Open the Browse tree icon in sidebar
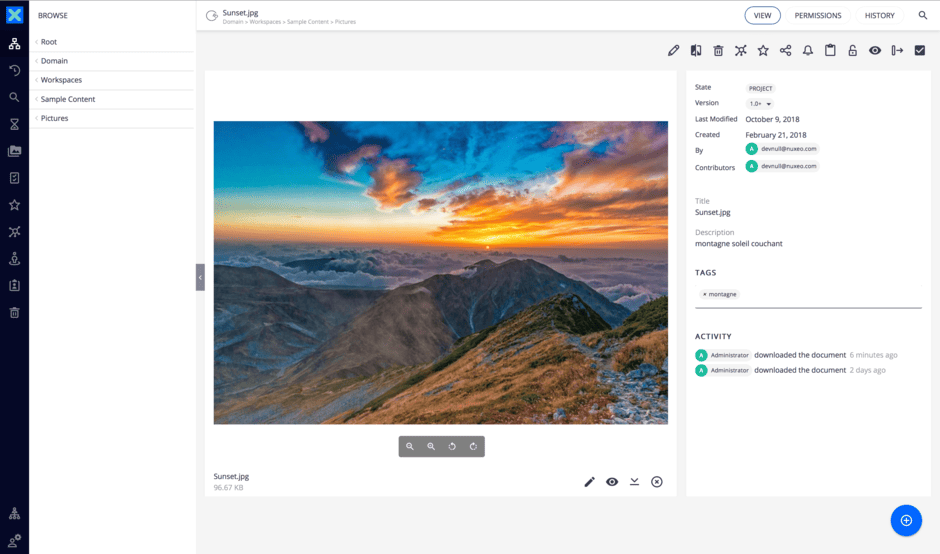The image size is (940, 554). pos(14,44)
